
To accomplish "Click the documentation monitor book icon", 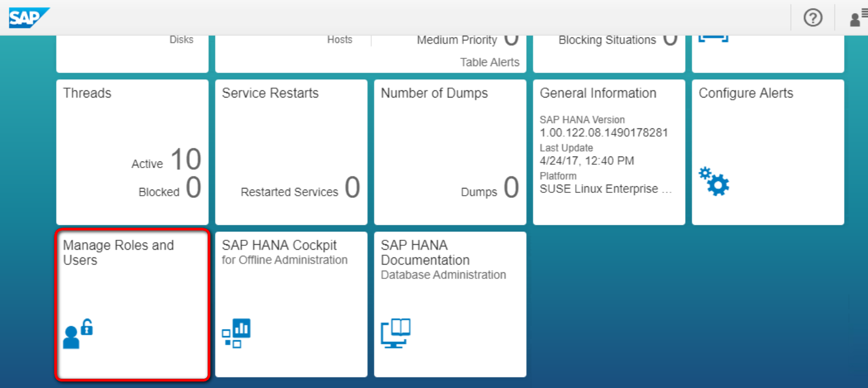I will 396,333.
